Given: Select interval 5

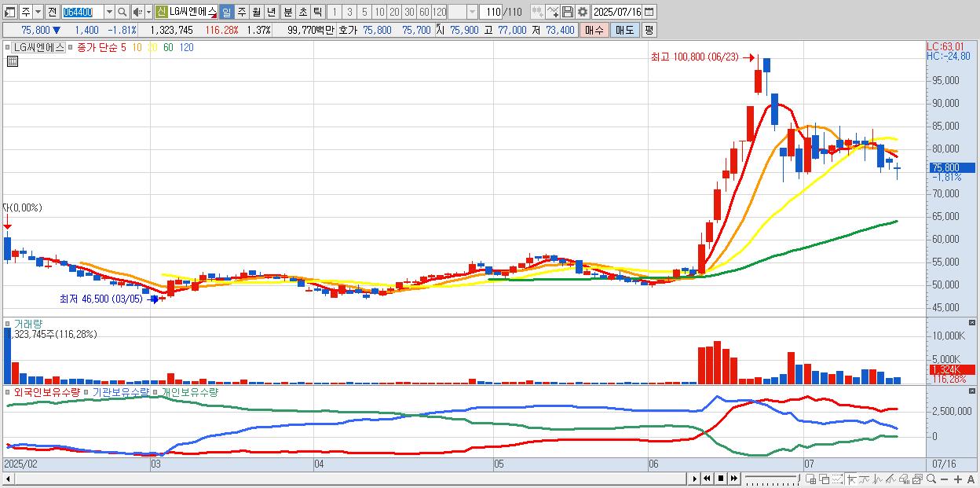Looking at the screenshot, I should click(x=364, y=12).
